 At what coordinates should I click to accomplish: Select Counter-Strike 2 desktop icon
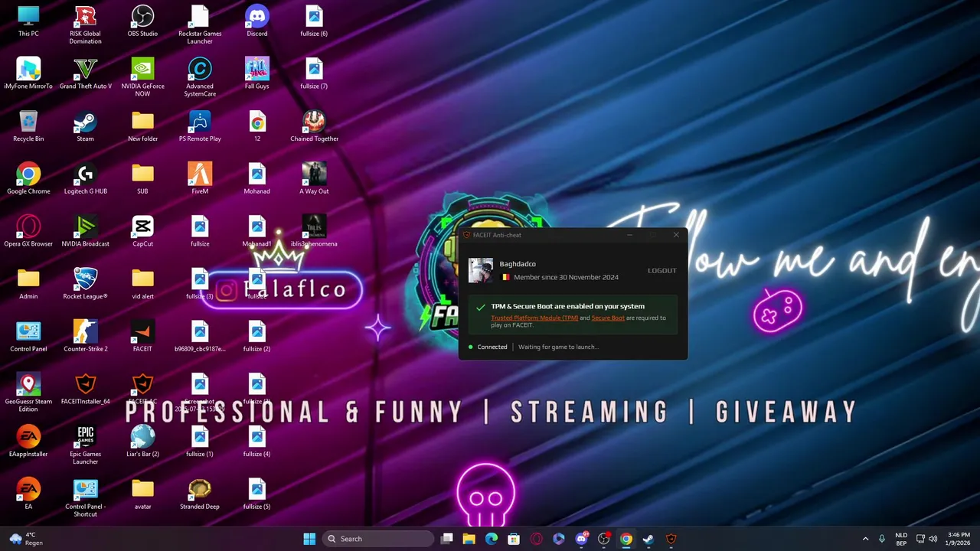(85, 336)
